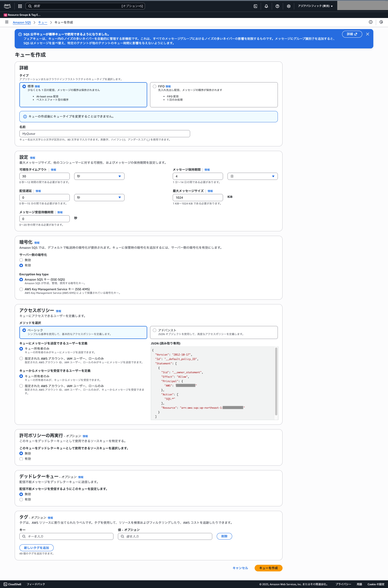The width and height of the screenshot is (388, 588).
Task: Click the 削除 tag button
Action: pos(224,536)
